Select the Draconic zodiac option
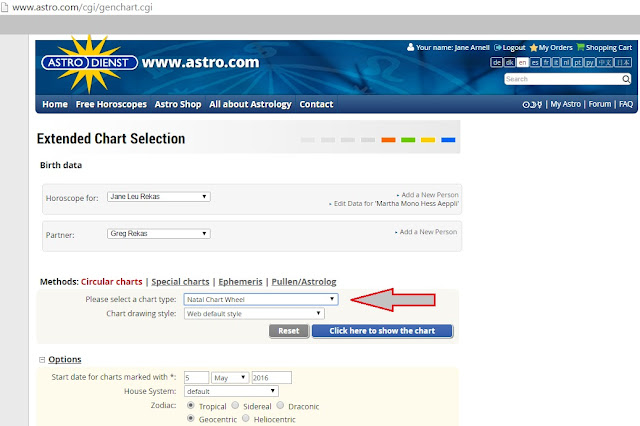 coord(280,405)
